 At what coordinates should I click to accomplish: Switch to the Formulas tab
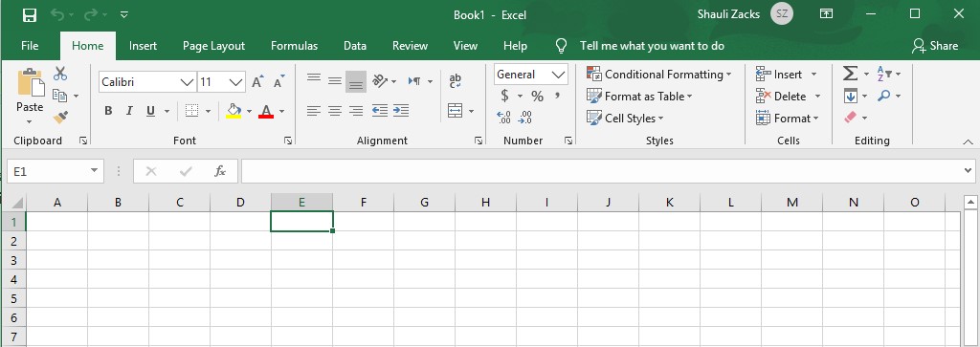295,46
